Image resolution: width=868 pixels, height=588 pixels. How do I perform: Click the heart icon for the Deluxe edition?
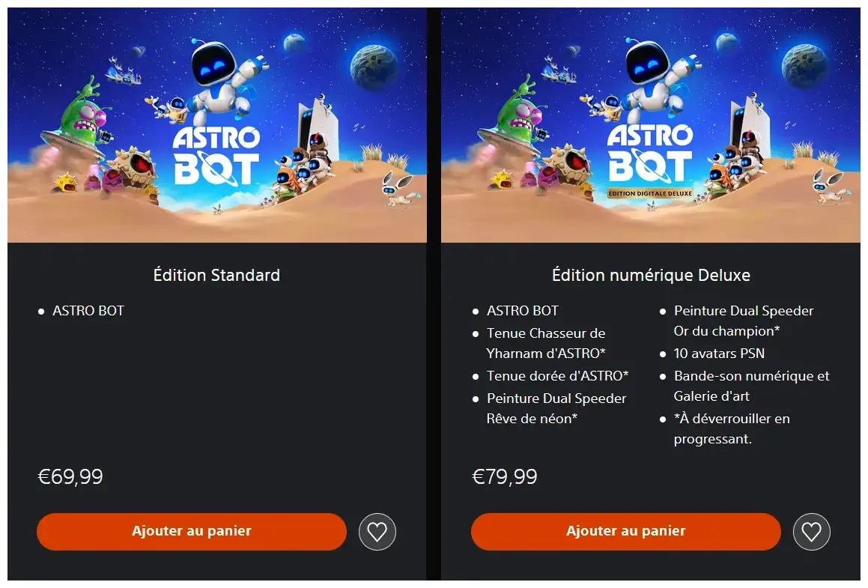tap(811, 532)
